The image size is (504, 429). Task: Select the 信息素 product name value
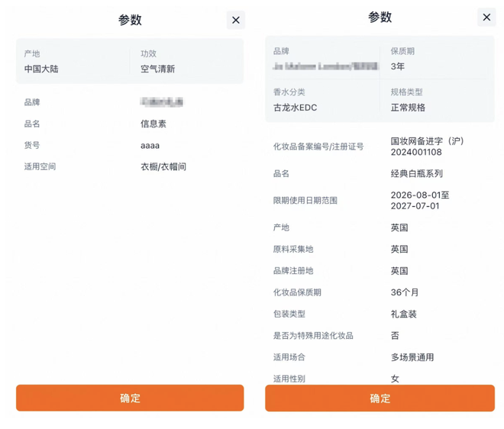pos(153,124)
